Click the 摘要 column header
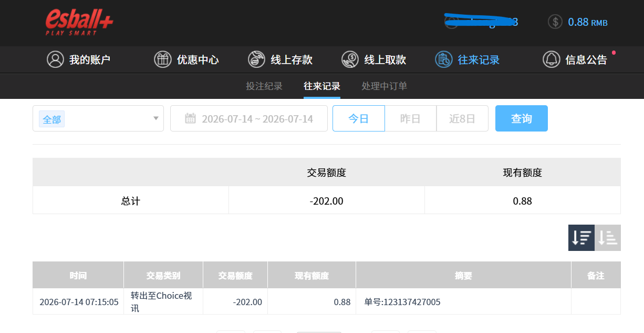 [463, 275]
